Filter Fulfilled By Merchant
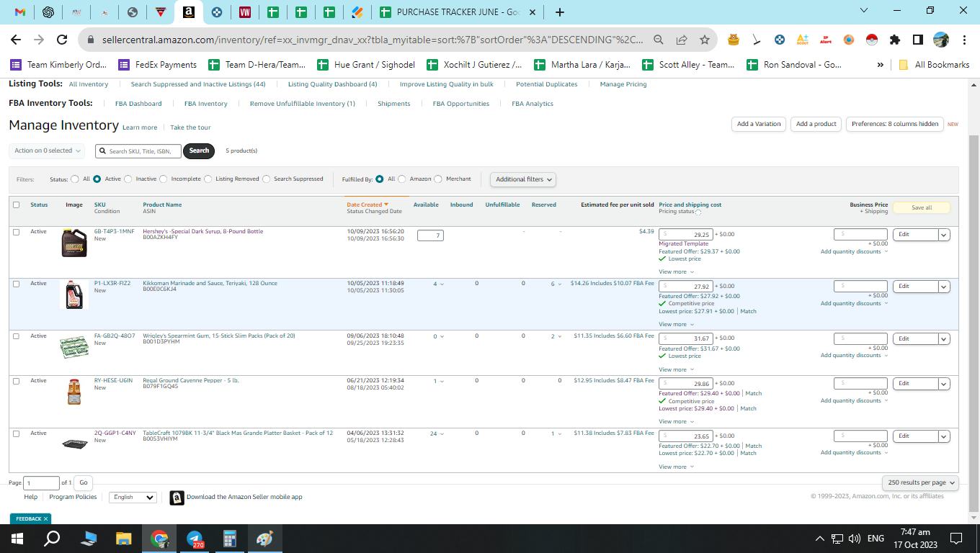980x553 pixels. click(x=438, y=179)
